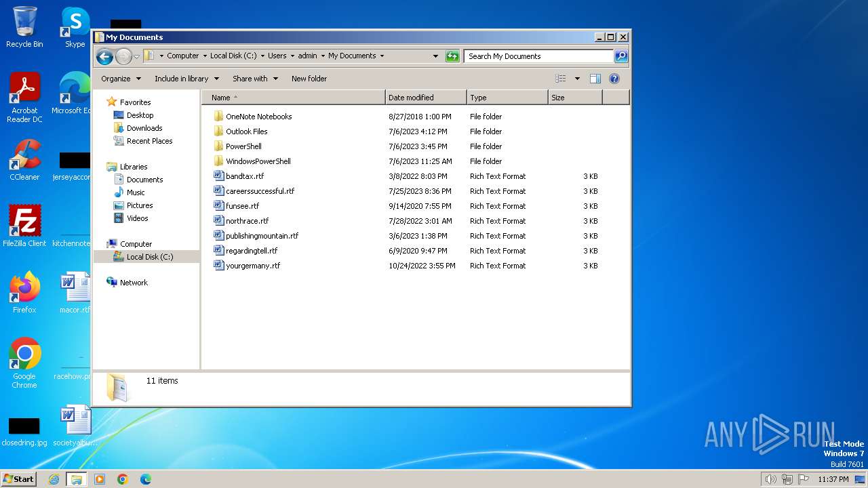
Task: Launch Google Chrome desktop shortcut
Action: (x=24, y=363)
